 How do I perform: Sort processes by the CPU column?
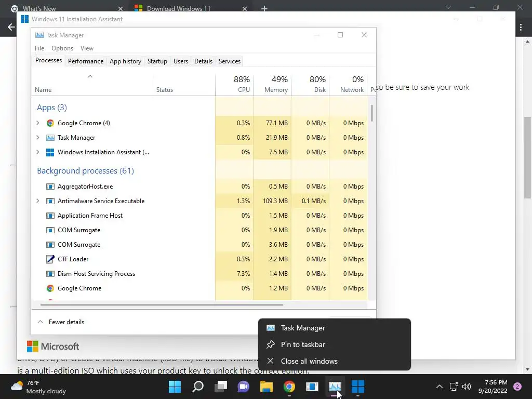(x=234, y=85)
